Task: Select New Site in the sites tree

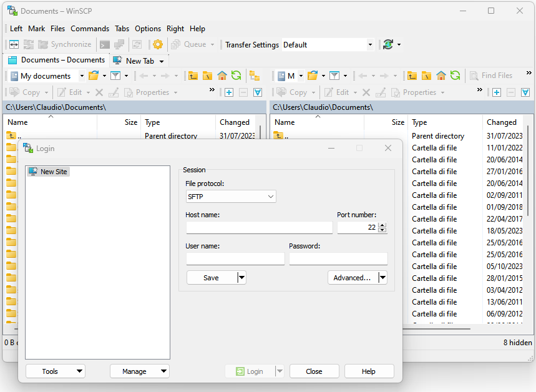Action: tap(53, 172)
